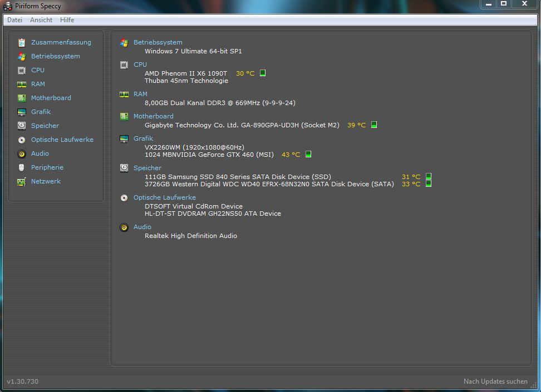Click the HL-DT-ST DVDRAM GH22NS50 ATA Device line

coord(213,214)
